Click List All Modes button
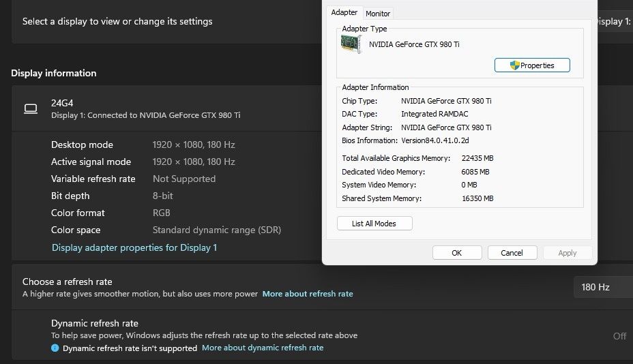633x364 pixels. pos(374,224)
